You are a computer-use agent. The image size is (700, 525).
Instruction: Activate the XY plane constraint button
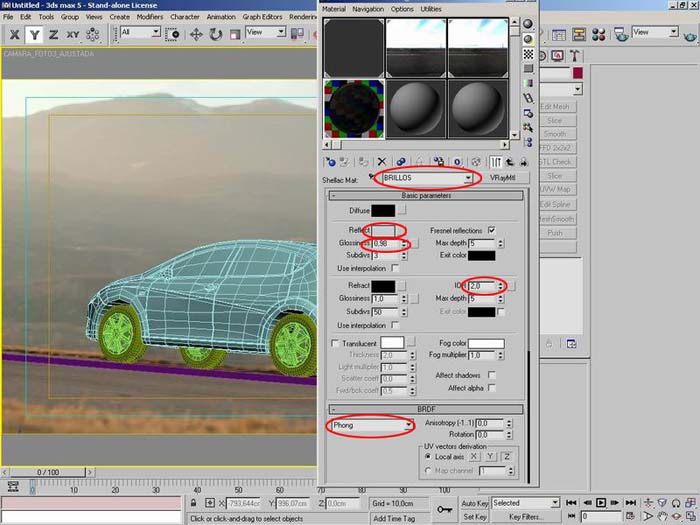click(73, 34)
